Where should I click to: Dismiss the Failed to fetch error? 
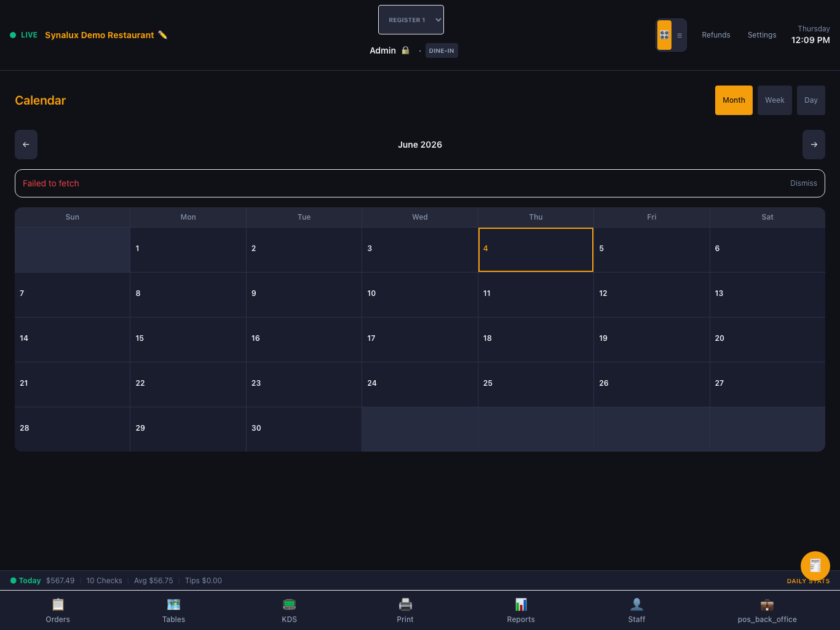[804, 183]
